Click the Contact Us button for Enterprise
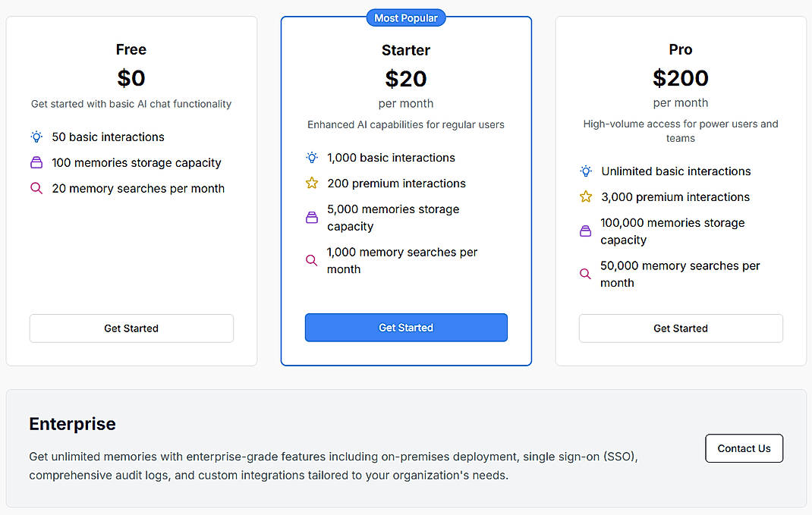Viewport: 812px width, 515px height. tap(744, 448)
